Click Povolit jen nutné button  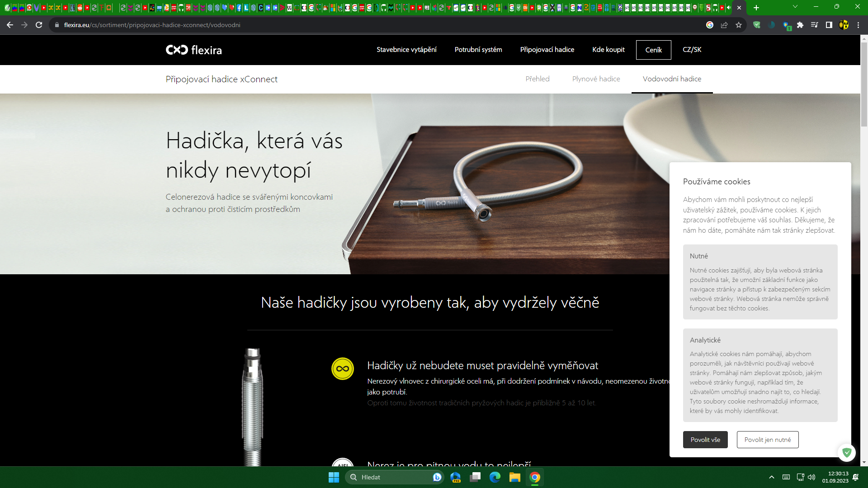click(x=768, y=440)
